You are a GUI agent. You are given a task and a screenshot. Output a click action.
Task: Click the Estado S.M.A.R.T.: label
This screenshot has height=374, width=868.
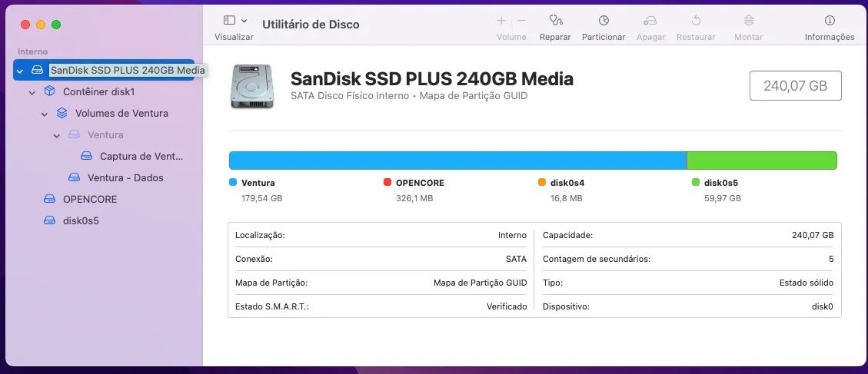tap(272, 306)
